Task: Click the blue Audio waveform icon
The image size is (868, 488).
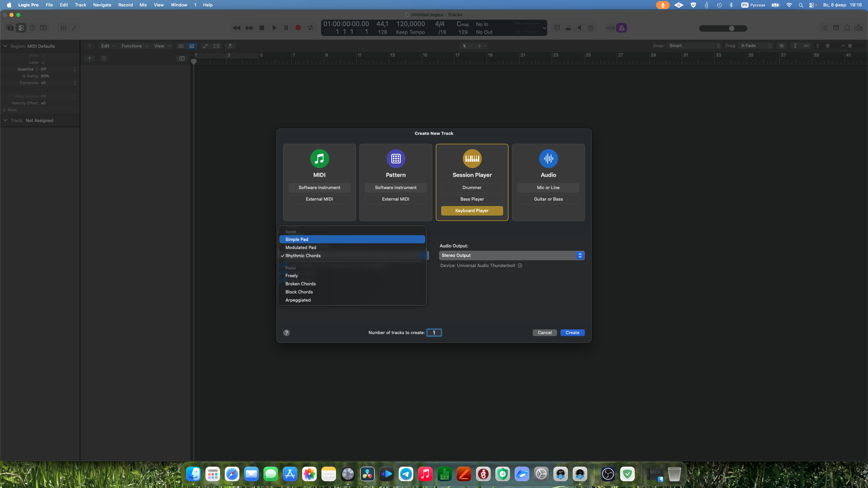Action: click(548, 158)
